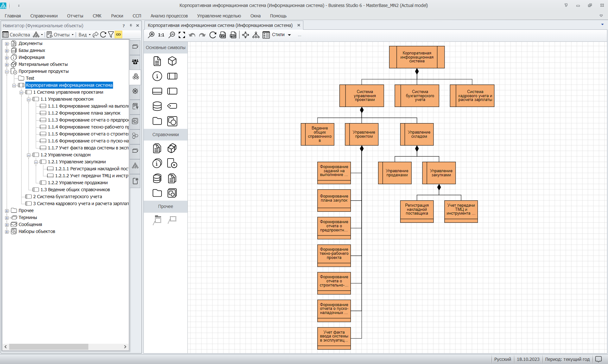Select the database cylinder symbol in Основные символы
Viewport: 608px width, 364px height.
157,106
